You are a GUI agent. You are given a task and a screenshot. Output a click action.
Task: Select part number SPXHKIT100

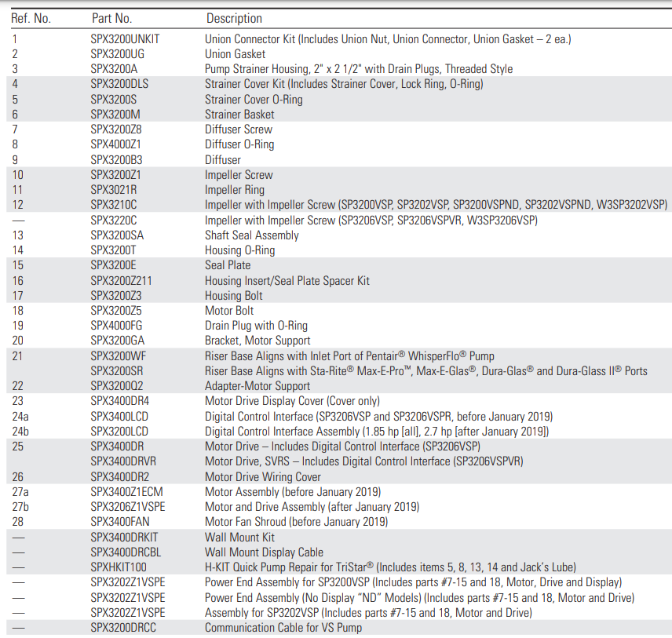(x=119, y=567)
